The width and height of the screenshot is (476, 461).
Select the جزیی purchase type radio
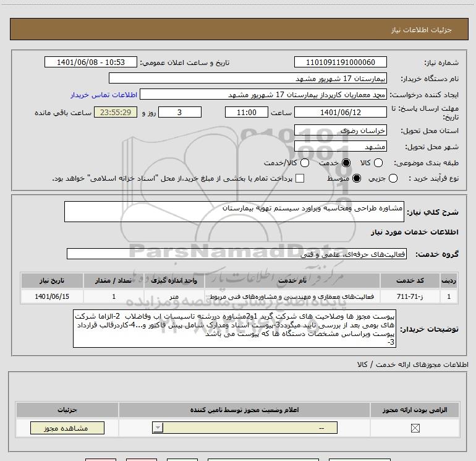point(393,178)
